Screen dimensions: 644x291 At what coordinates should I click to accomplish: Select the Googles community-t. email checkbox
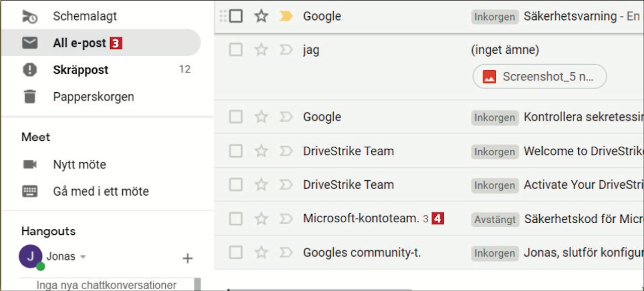236,252
